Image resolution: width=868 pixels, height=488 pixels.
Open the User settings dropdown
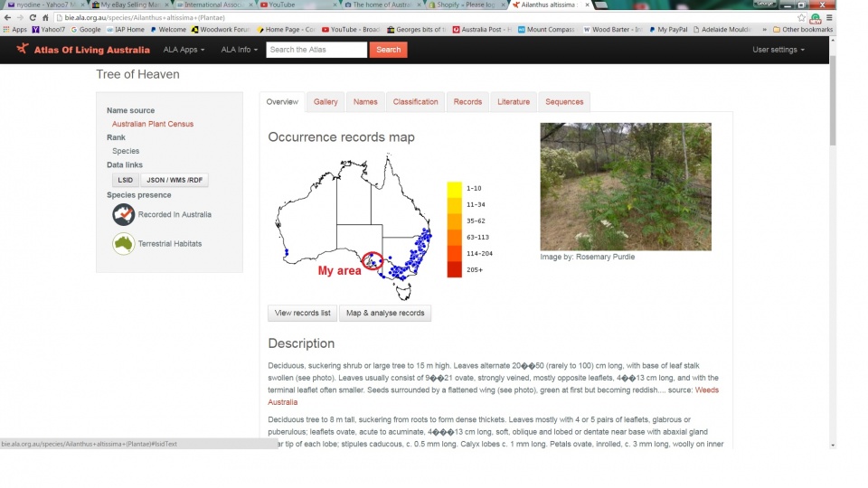tap(778, 50)
